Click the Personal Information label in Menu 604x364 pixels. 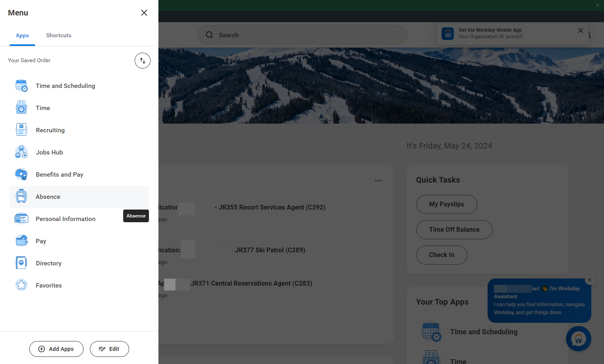click(66, 219)
